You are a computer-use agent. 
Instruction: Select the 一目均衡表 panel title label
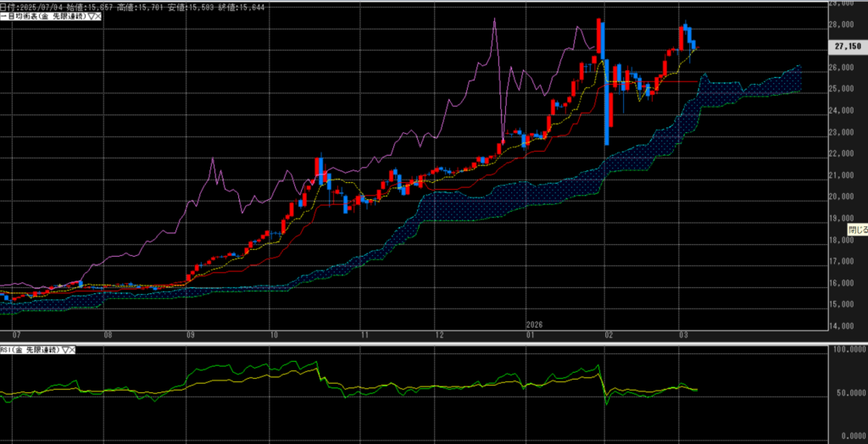[42, 16]
